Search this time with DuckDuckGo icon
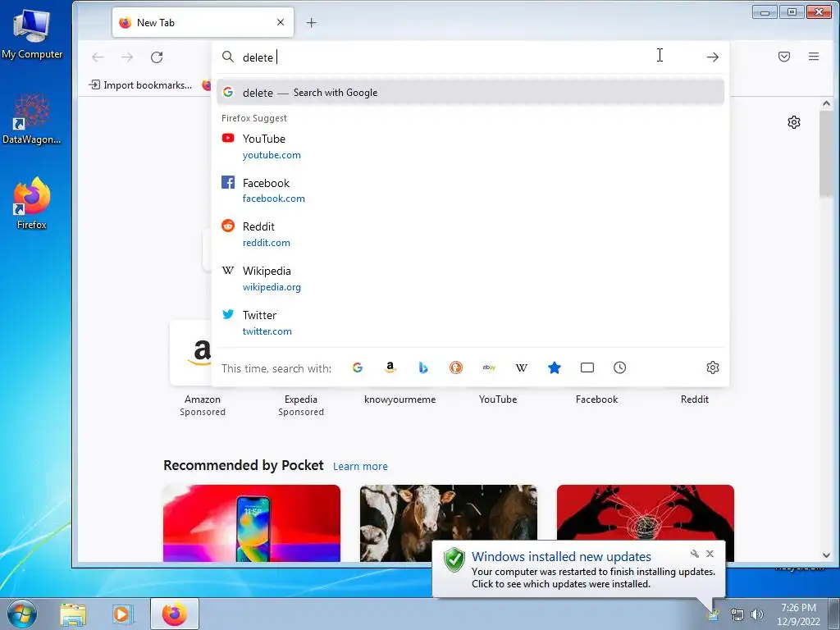 pos(456,367)
